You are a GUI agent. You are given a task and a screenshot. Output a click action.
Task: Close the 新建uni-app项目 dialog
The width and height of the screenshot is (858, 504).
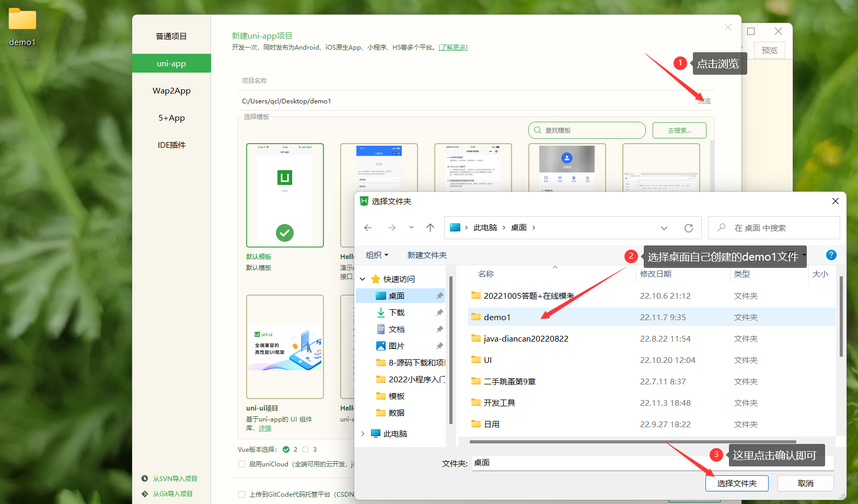(728, 28)
